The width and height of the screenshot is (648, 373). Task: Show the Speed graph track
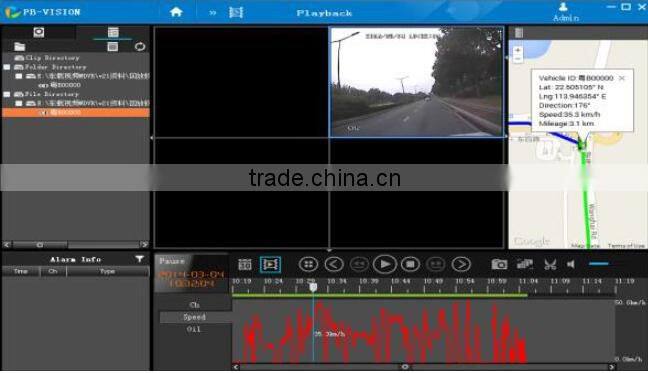195,317
